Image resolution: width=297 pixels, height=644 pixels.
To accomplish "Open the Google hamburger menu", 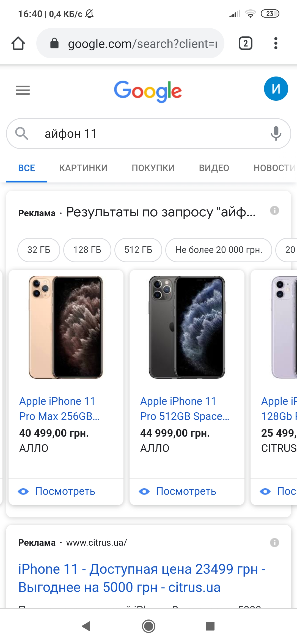I will (23, 90).
